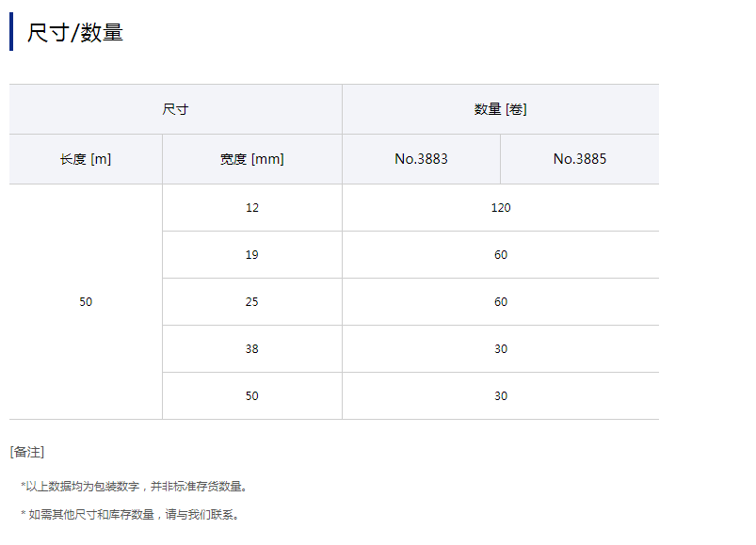This screenshot has width=756, height=545.
Task: Click the 尺寸/数量 section heading
Action: click(75, 32)
